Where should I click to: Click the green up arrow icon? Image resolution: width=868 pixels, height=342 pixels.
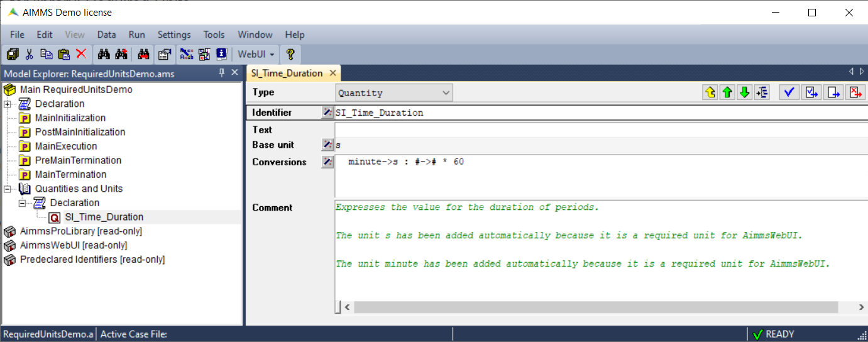(x=727, y=93)
